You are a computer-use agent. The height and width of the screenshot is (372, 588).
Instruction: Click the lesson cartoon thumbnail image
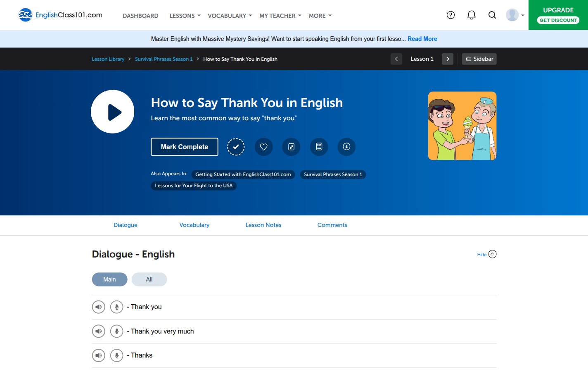(462, 126)
